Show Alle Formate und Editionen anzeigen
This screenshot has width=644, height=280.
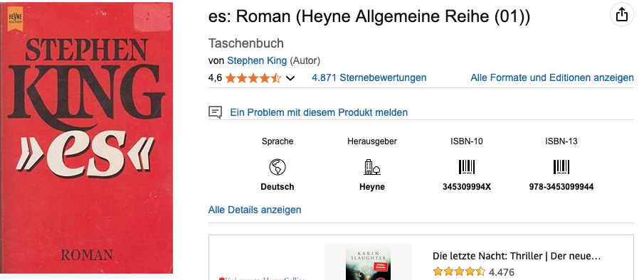[552, 77]
